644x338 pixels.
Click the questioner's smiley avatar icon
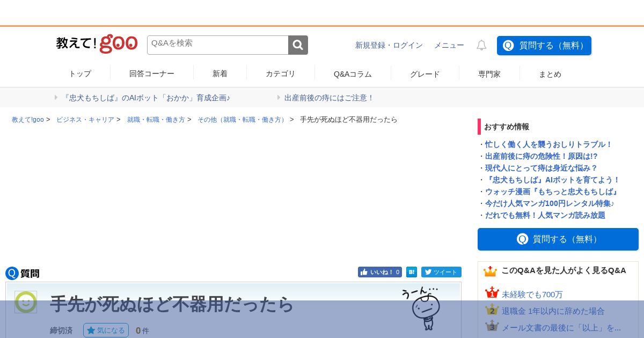[x=26, y=302]
